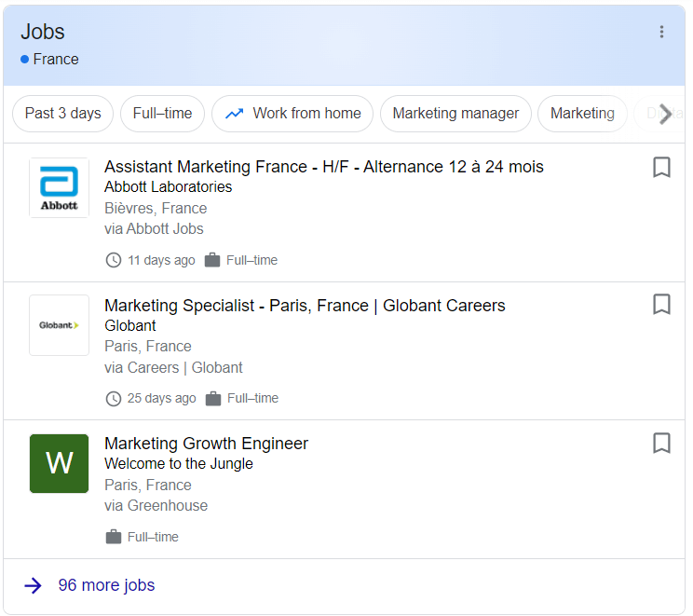Click the Welcome to the Jungle company name

[179, 463]
